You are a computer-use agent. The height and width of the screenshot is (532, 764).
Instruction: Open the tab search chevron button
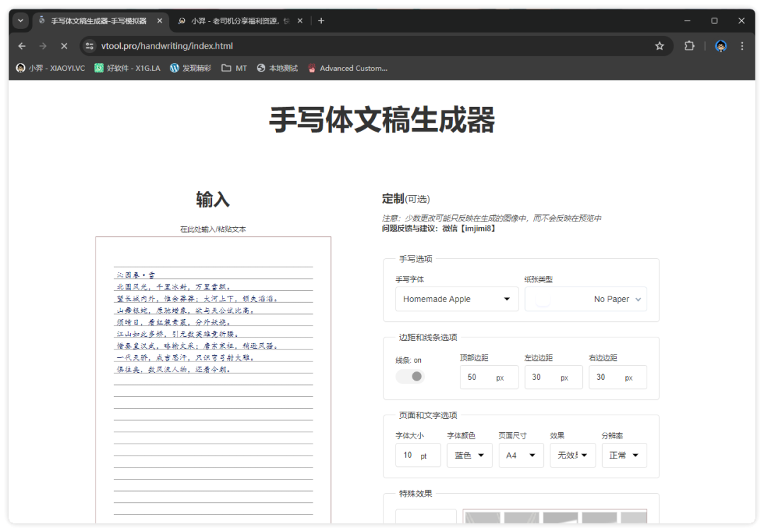tap(21, 21)
